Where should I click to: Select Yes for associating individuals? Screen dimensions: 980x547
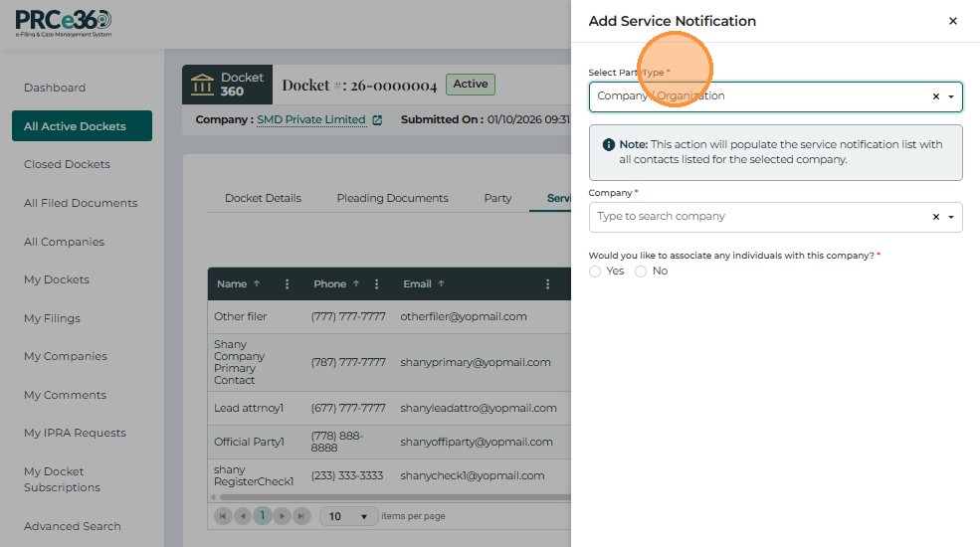coord(595,272)
